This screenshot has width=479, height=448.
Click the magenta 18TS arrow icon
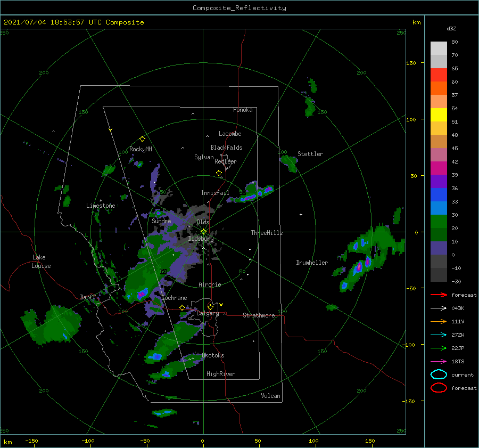(439, 362)
